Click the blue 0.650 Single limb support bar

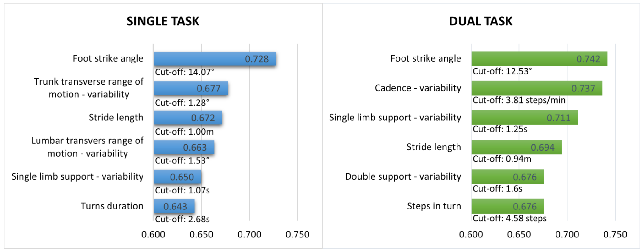(x=178, y=177)
